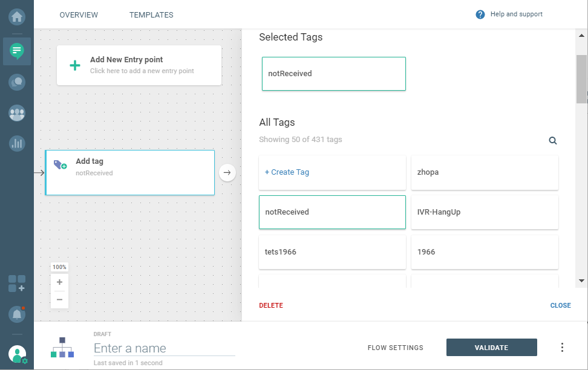
Task: Switch to the Overview tab
Action: (79, 15)
